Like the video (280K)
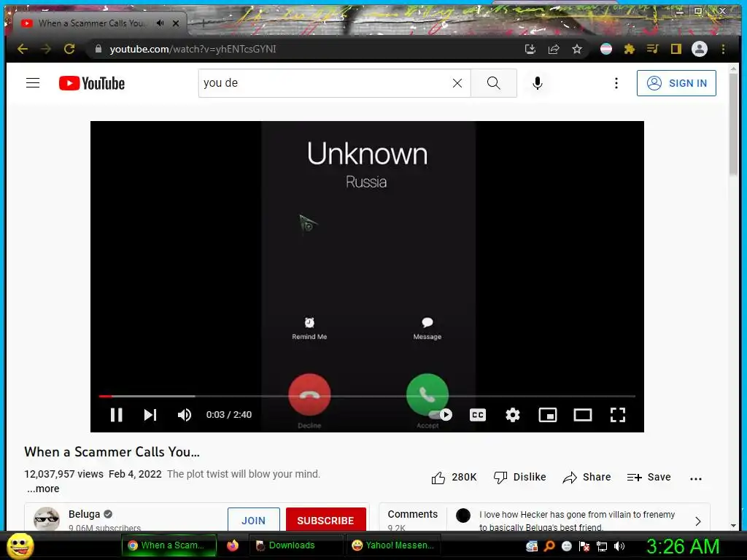This screenshot has height=560, width=747. click(454, 477)
